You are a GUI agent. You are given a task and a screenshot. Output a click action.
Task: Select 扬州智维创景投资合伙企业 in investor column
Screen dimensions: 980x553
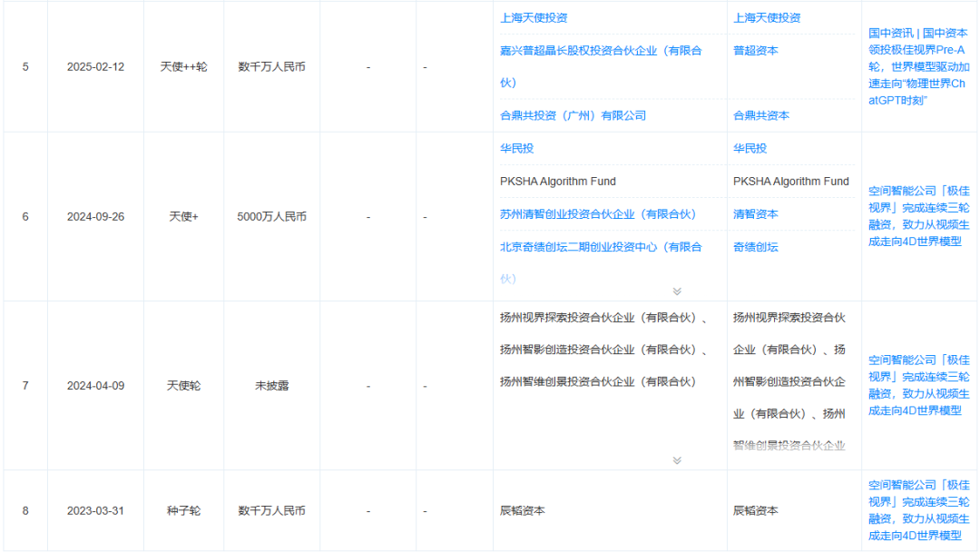tap(597, 381)
